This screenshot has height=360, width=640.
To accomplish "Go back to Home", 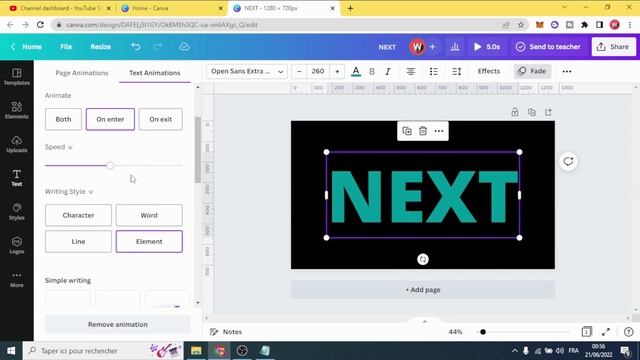I will tap(27, 47).
